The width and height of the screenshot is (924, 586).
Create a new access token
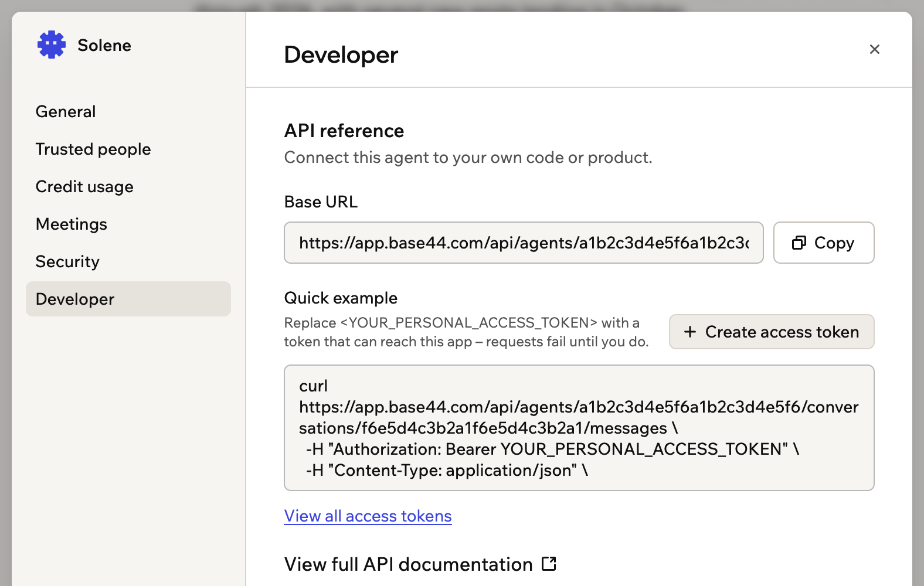coord(772,332)
